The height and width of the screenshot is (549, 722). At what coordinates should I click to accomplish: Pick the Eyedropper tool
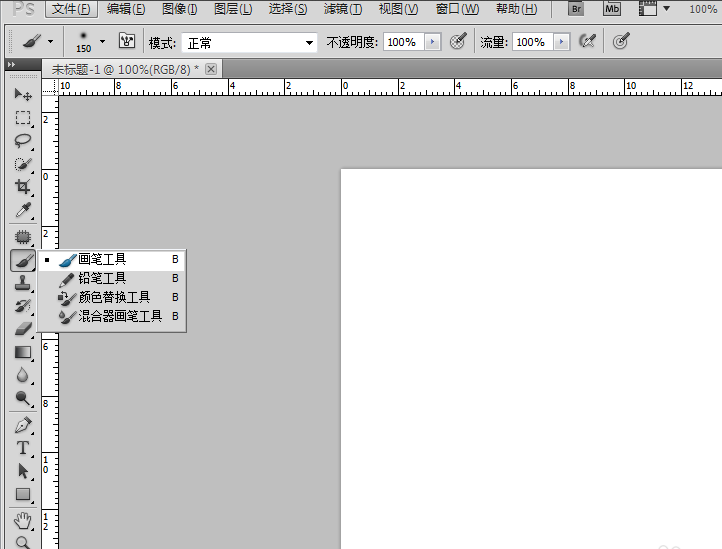pyautogui.click(x=23, y=210)
